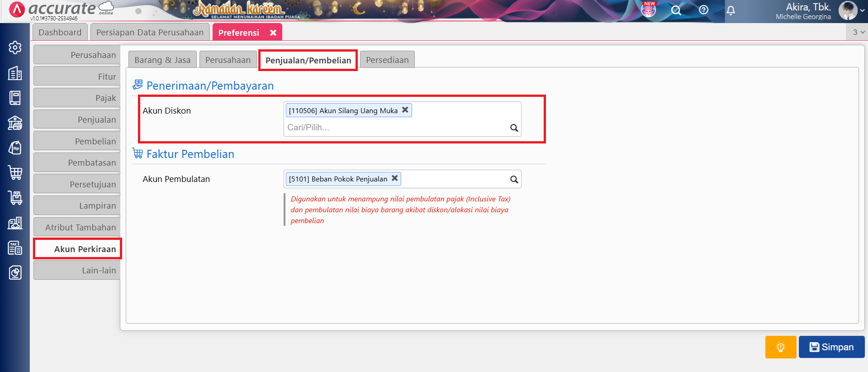The image size is (868, 372).
Task: Click the Akun Diskon Cari/Pilih search field
Action: pyautogui.click(x=396, y=128)
